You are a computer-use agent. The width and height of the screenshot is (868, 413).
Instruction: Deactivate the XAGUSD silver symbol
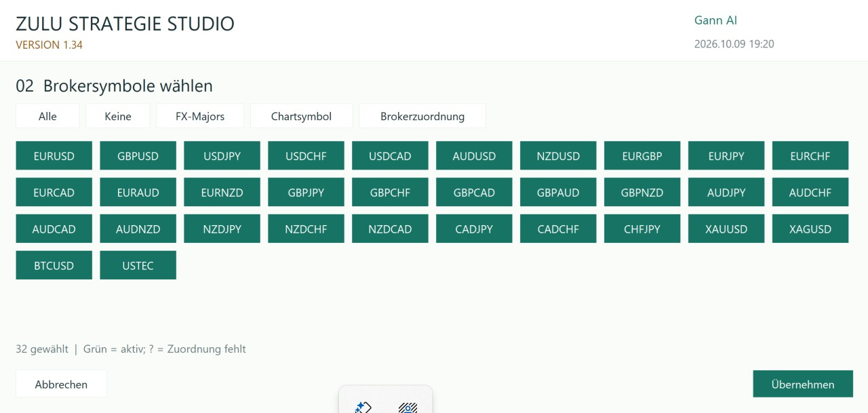click(811, 229)
